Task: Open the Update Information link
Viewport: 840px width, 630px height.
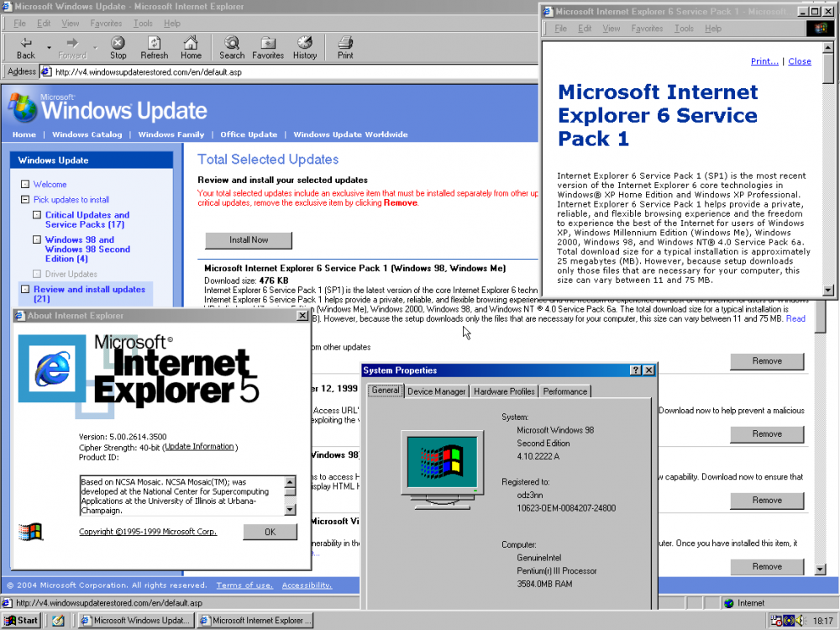Action: point(199,447)
